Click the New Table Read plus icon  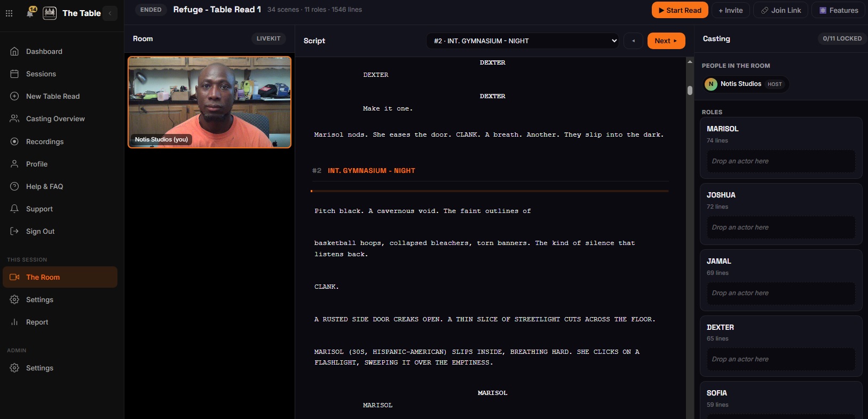point(14,96)
